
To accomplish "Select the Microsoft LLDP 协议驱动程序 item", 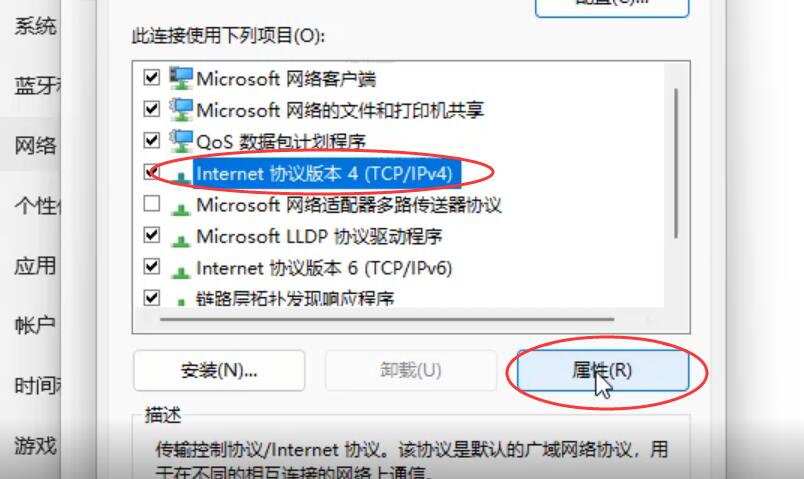I will pos(319,236).
